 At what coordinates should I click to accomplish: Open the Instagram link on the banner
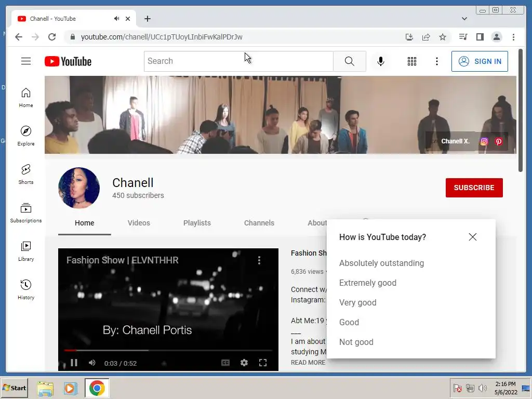coord(484,141)
